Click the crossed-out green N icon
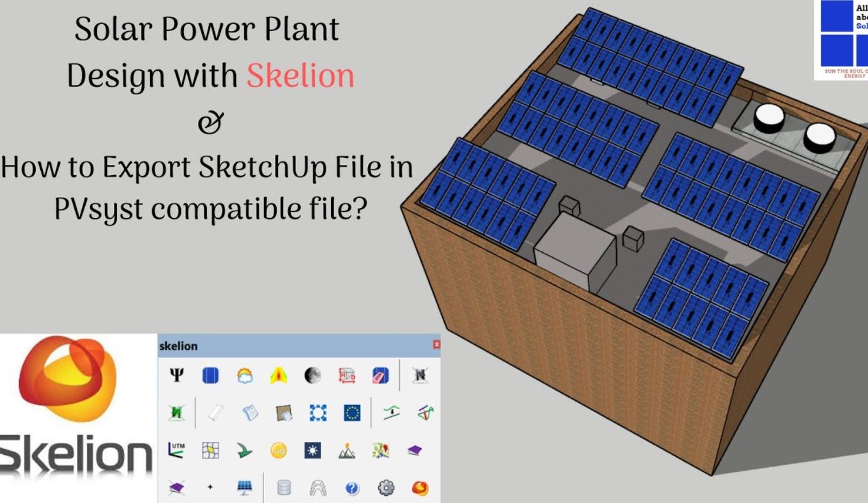The image size is (868, 503). tap(177, 413)
